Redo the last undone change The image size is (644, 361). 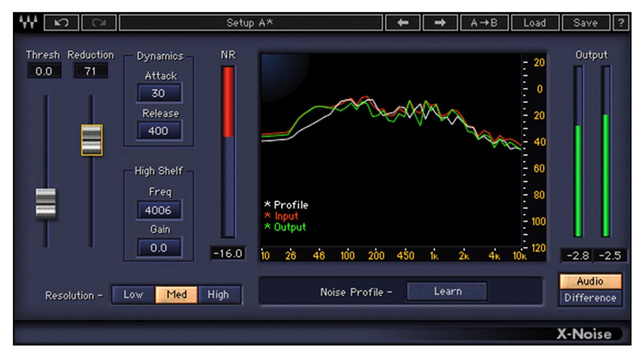pos(98,23)
